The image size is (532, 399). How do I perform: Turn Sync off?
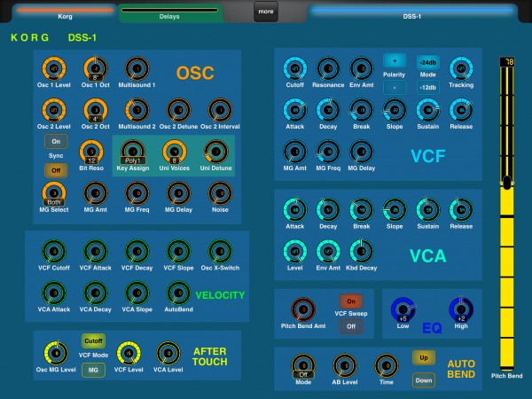point(56,170)
